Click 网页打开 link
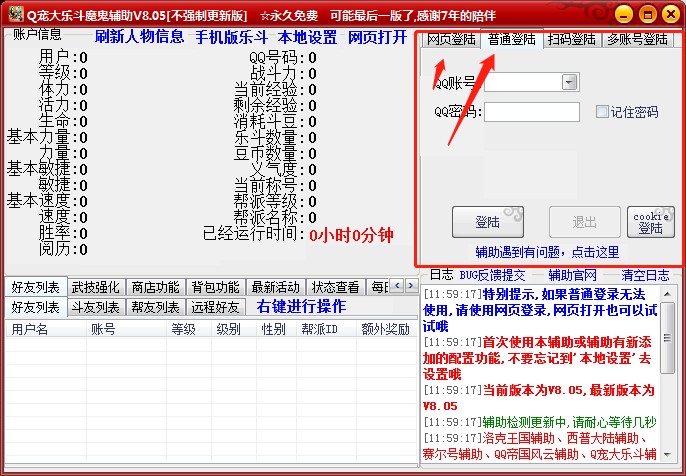 [378, 37]
